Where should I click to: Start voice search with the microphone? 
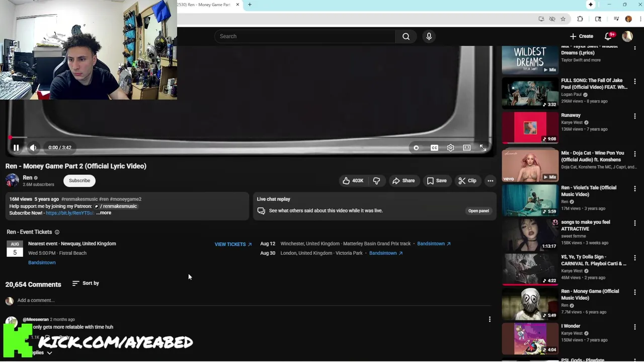[429, 36]
